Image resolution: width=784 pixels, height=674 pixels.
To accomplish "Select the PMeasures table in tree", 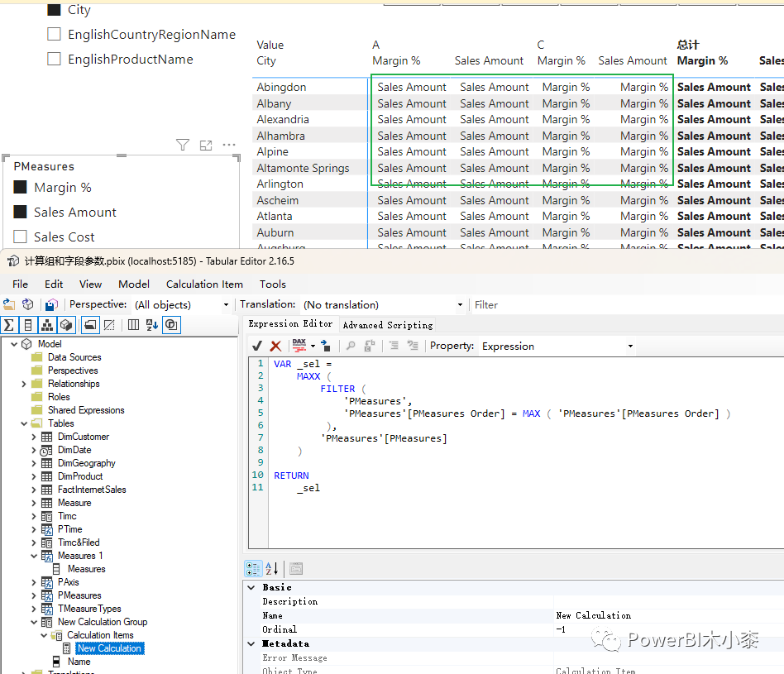I will (x=79, y=595).
